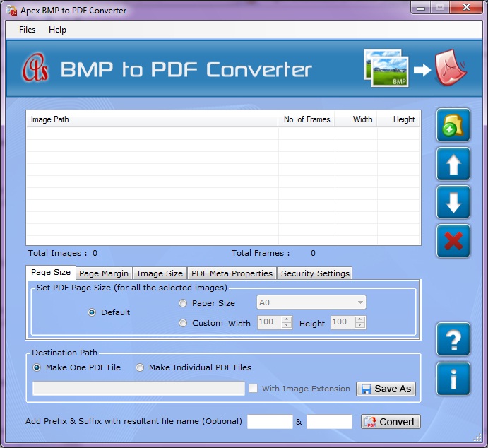Open help with the question mark button

[453, 339]
